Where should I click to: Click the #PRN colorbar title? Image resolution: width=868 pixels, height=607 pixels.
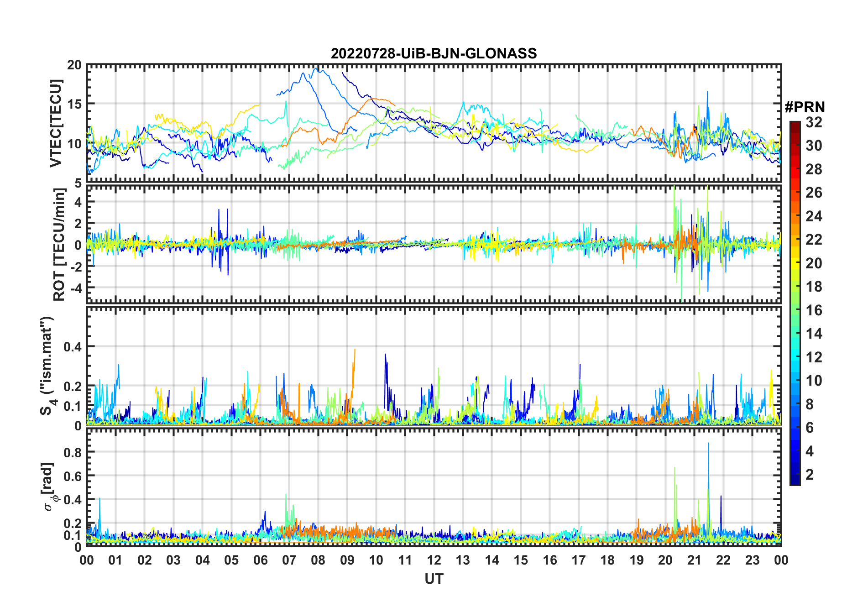805,107
